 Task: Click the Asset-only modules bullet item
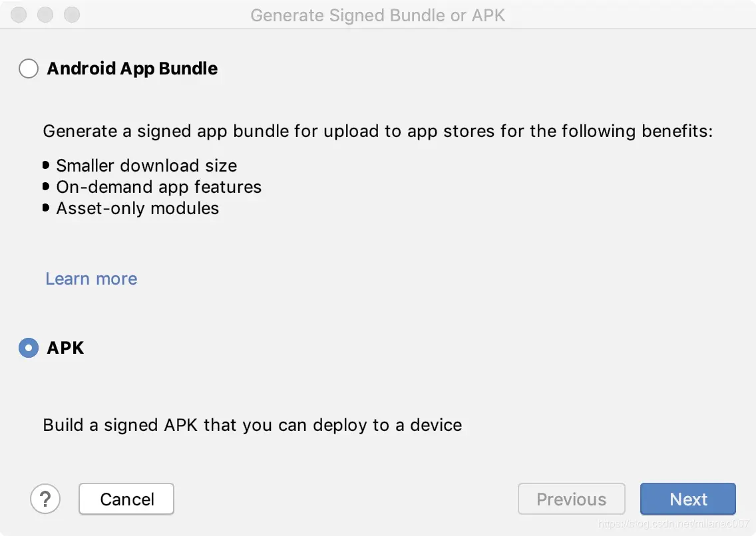click(137, 208)
